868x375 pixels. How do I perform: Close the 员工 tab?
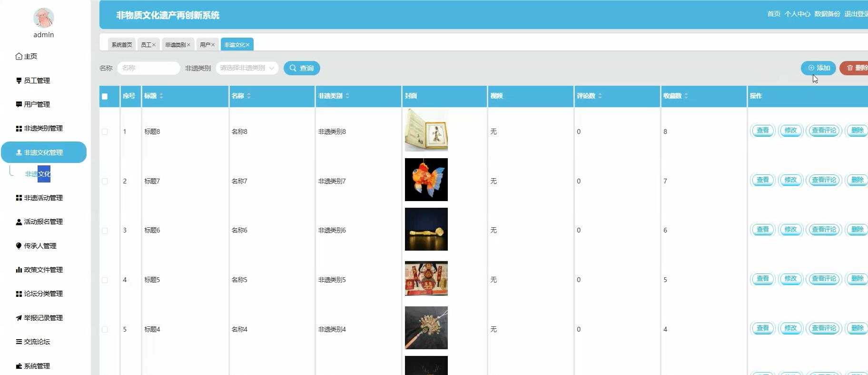(154, 45)
